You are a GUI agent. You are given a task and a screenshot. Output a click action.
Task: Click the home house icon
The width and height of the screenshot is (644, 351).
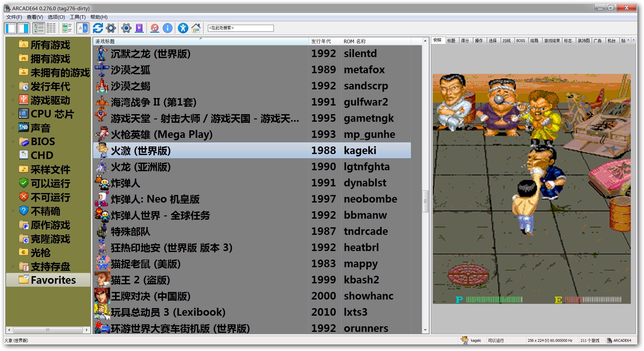pyautogui.click(x=196, y=28)
